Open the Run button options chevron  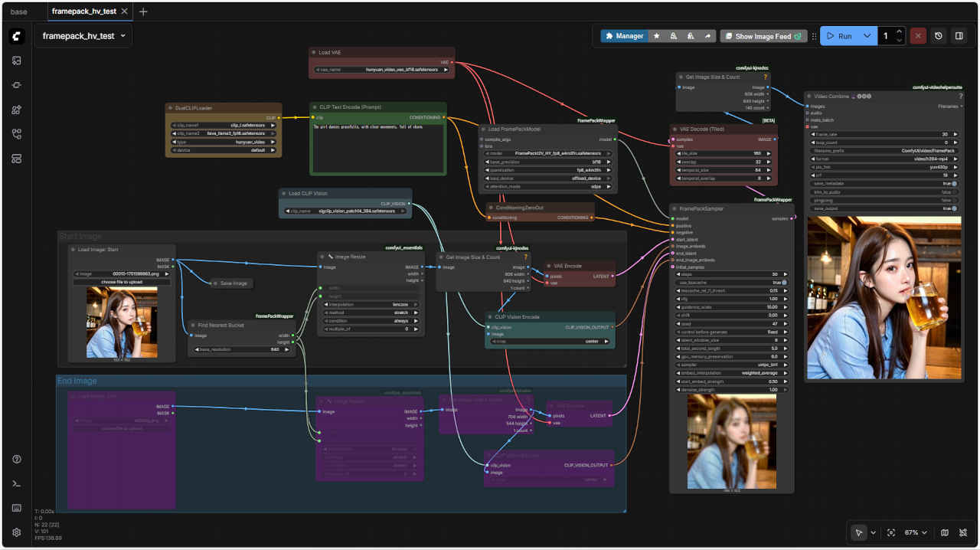pos(867,36)
